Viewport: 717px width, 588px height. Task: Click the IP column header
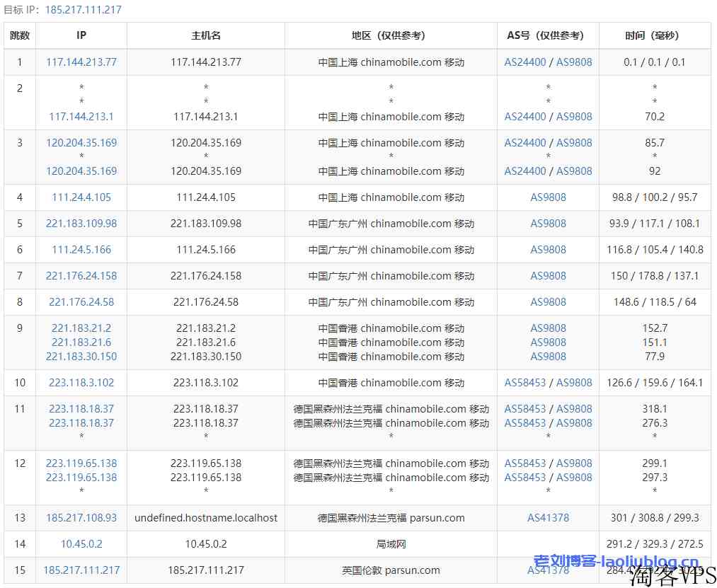pos(81,35)
